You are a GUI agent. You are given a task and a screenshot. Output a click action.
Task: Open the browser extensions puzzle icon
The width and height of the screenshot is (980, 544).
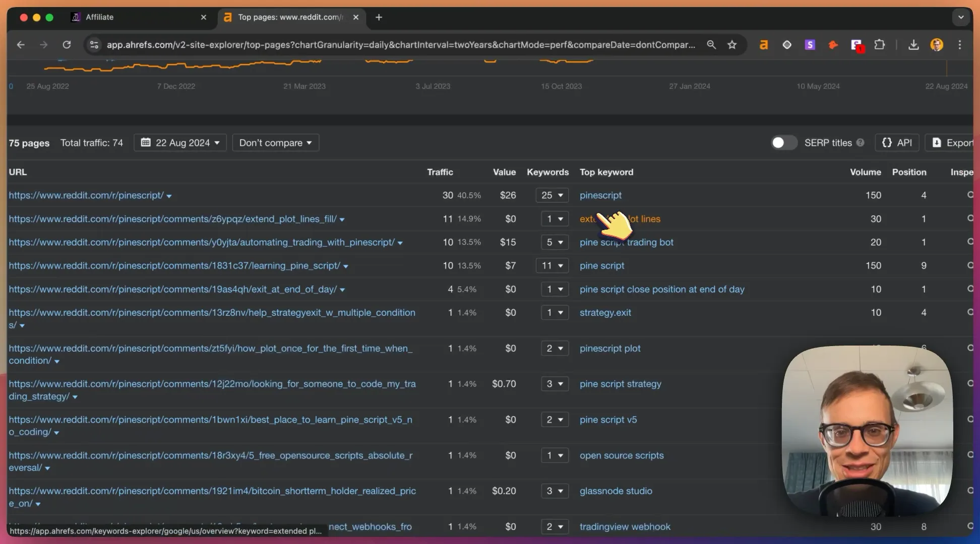880,45
